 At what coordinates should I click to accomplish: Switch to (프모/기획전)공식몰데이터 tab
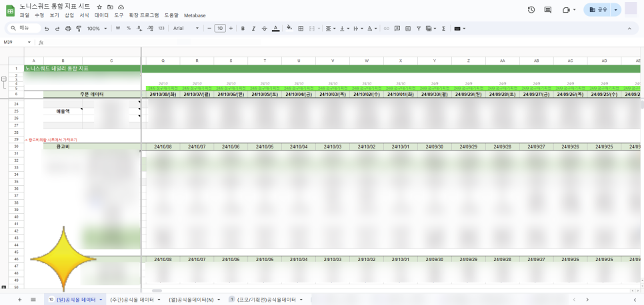266,300
